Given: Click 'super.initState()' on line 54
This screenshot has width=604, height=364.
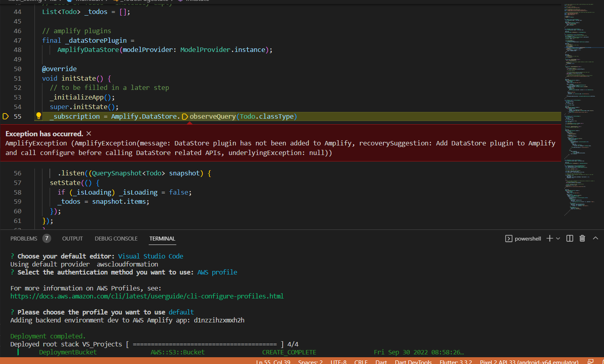Looking at the screenshot, I should (82, 107).
